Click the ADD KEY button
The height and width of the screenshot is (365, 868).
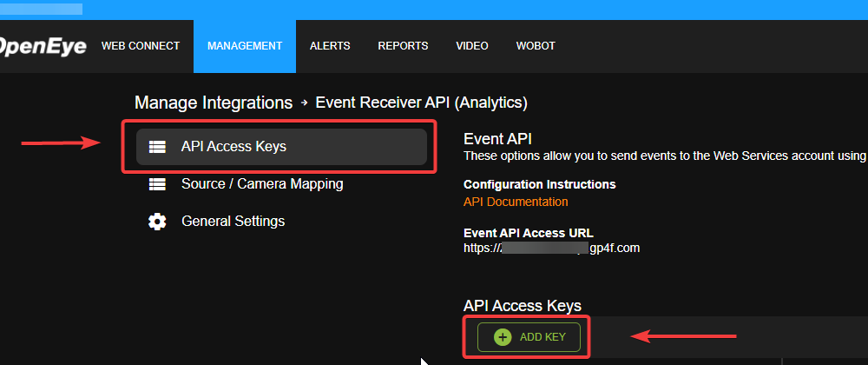529,336
